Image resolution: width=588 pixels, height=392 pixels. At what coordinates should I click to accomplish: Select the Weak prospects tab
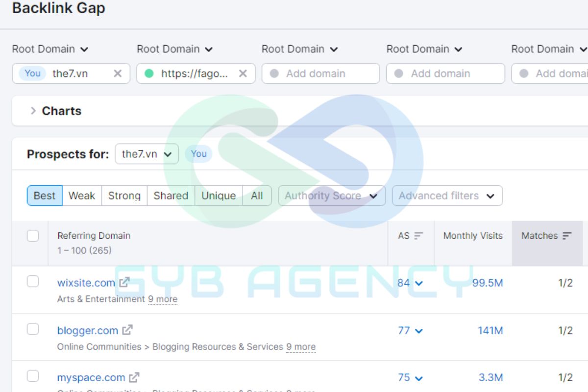pos(82,196)
